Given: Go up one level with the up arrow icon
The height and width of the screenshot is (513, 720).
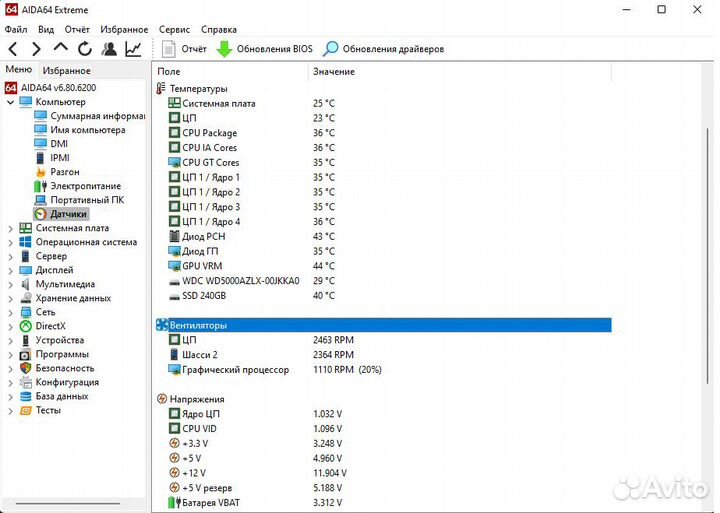Looking at the screenshot, I should pos(61,47).
